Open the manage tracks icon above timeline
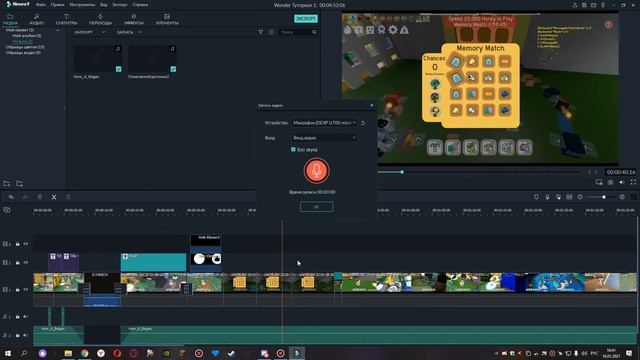Image resolution: width=640 pixels, height=360 pixels. click(x=7, y=210)
